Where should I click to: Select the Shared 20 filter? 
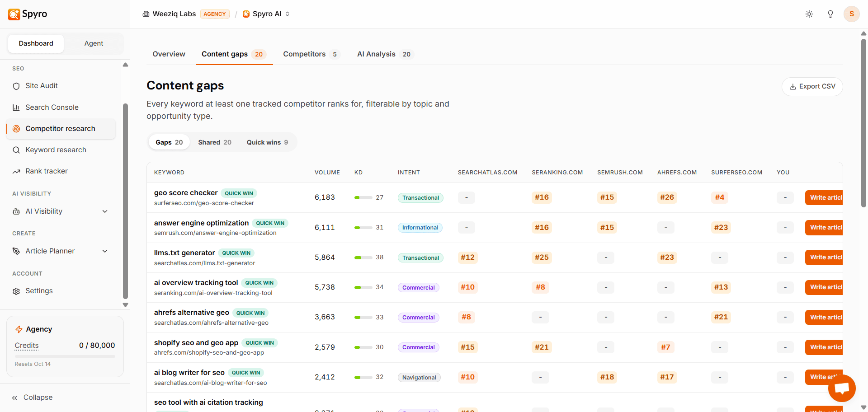215,142
